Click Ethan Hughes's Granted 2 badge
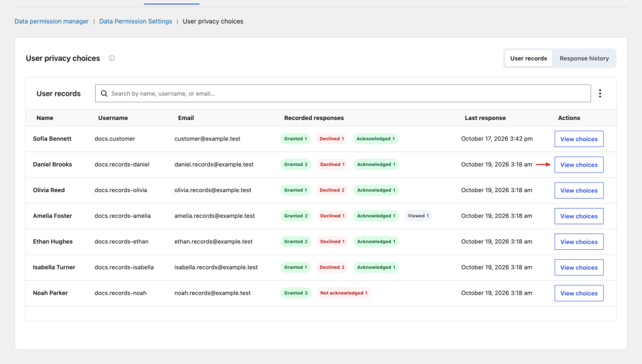This screenshot has height=364, width=642. (x=296, y=241)
